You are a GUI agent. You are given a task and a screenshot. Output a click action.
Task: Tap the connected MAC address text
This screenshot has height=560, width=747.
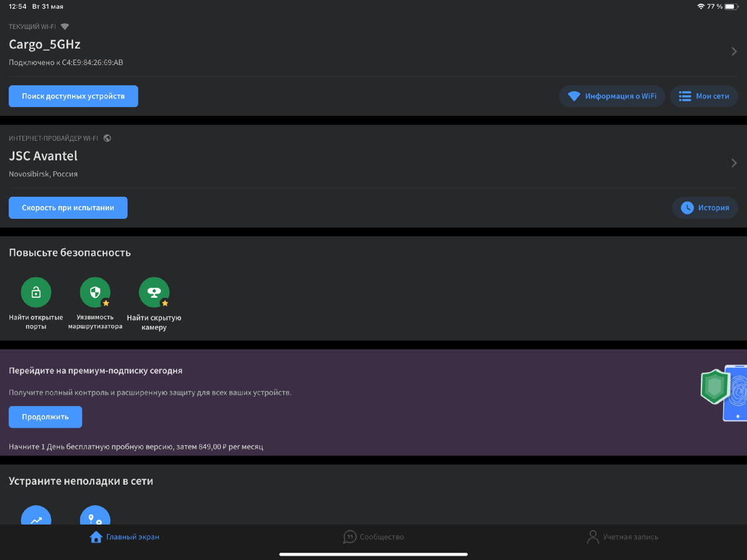[66, 63]
